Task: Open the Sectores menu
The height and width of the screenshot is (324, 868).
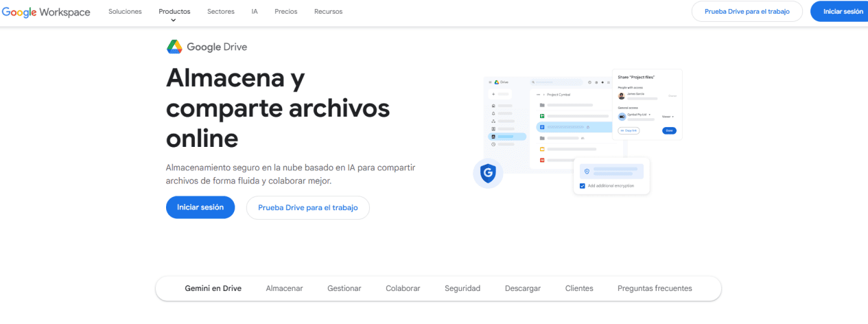Action: (220, 12)
